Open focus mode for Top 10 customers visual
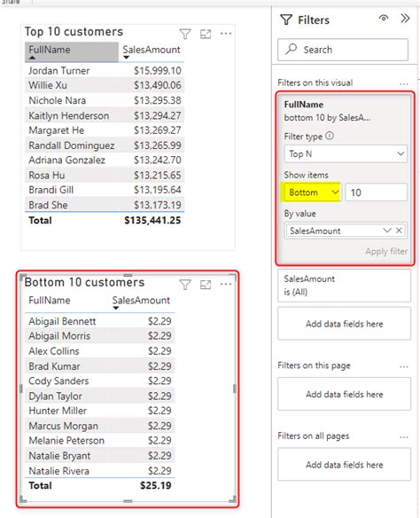420x518 pixels. pyautogui.click(x=206, y=34)
